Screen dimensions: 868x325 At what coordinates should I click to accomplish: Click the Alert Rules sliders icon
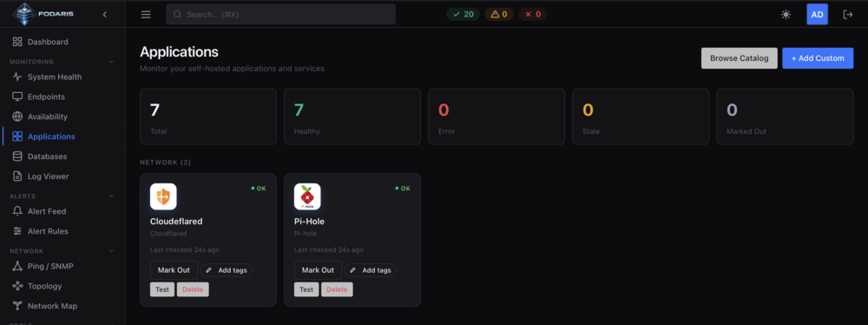pos(17,231)
